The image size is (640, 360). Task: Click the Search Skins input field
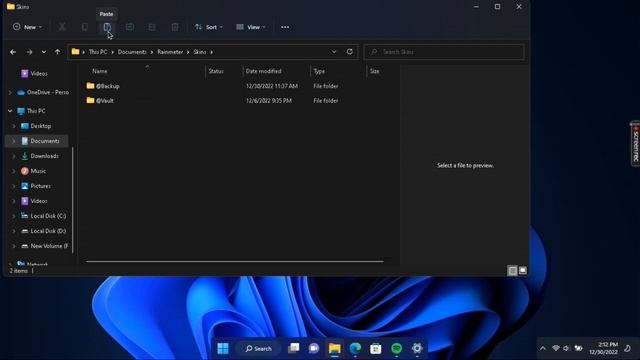pos(444,52)
